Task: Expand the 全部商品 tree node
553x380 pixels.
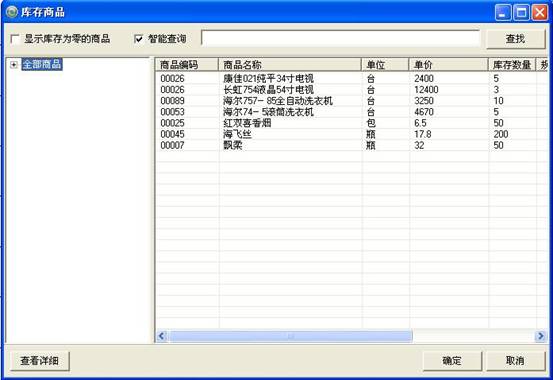Action: tap(14, 65)
